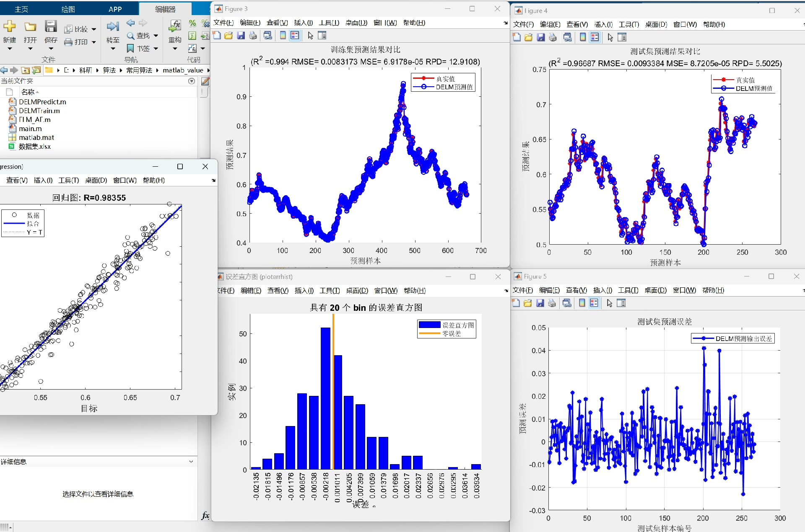Switch to the 绘图 ribbon tab
This screenshot has height=532, width=805.
tap(68, 9)
